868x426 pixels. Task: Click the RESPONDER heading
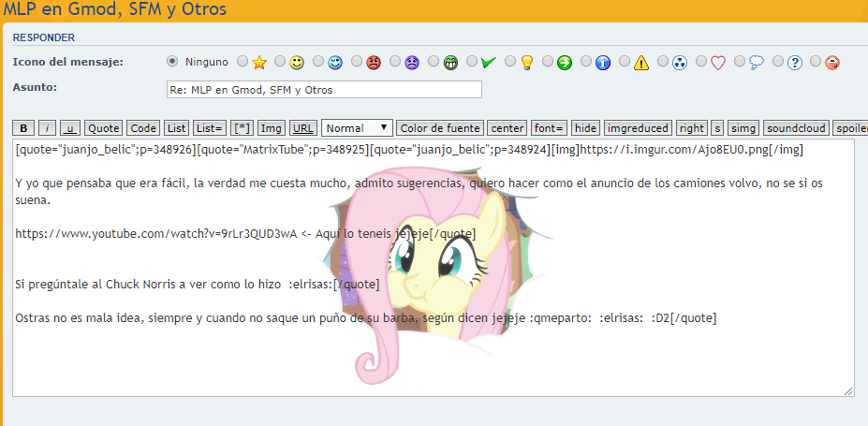pyautogui.click(x=44, y=38)
